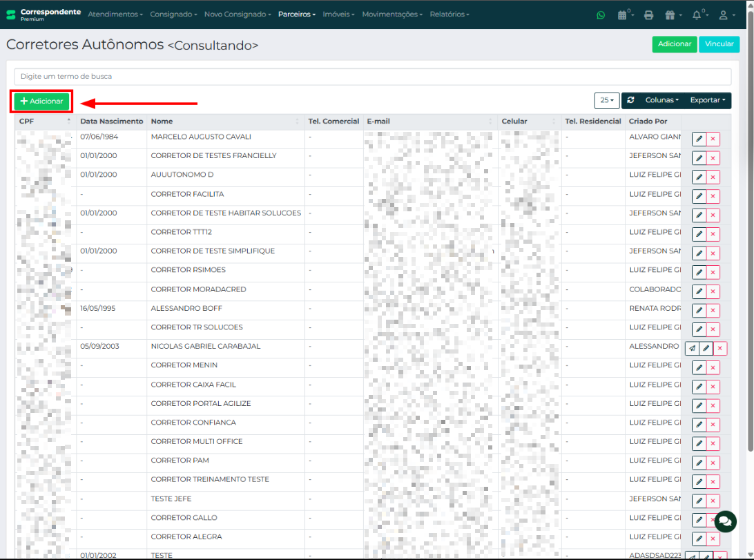Viewport: 754px width, 560px height.
Task: Click the highlighted + Adicionar button
Action: [x=42, y=102]
